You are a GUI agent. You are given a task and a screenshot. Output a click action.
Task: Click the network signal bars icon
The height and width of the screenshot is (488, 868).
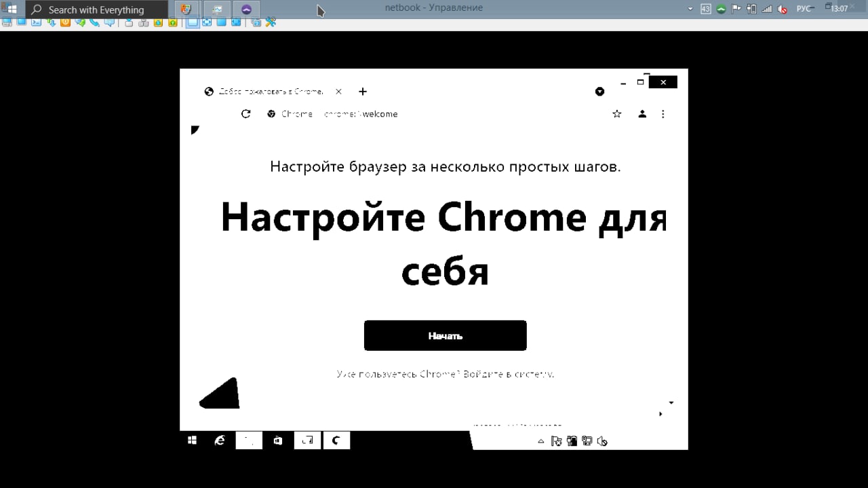coord(767,9)
